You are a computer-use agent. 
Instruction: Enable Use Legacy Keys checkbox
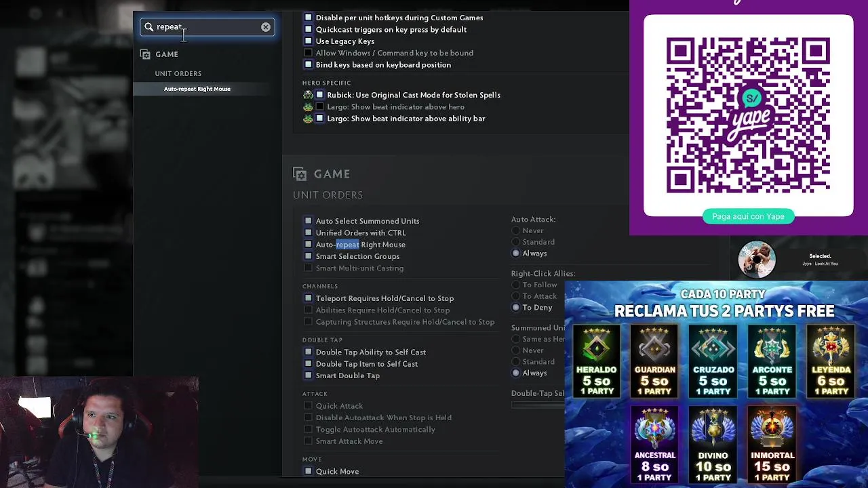coord(309,41)
